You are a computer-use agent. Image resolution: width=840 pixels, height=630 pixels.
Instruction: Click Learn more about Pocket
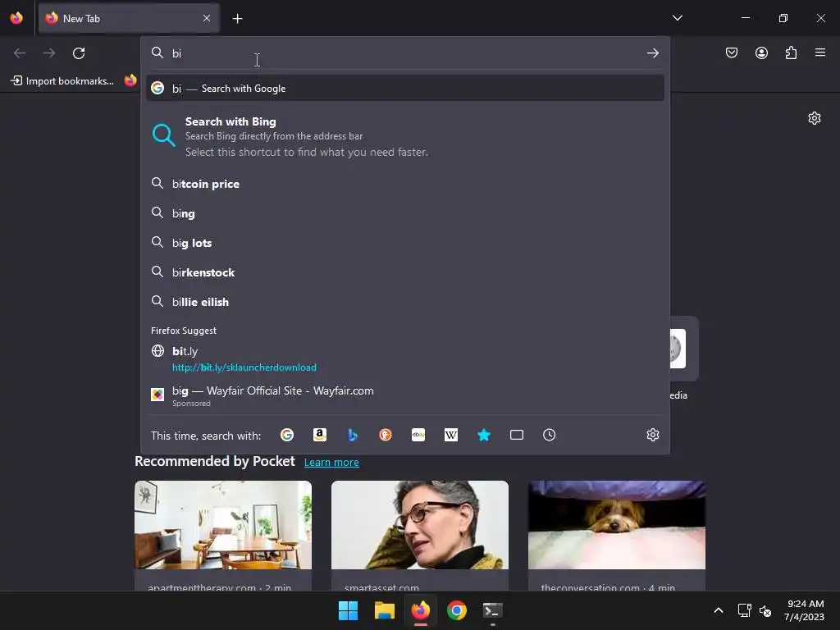click(331, 463)
